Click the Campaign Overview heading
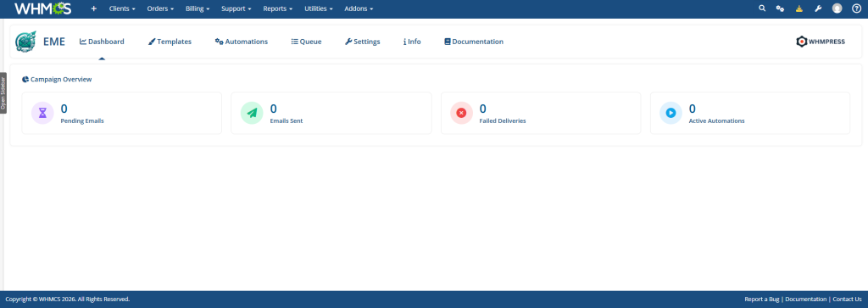The image size is (868, 308). (61, 79)
